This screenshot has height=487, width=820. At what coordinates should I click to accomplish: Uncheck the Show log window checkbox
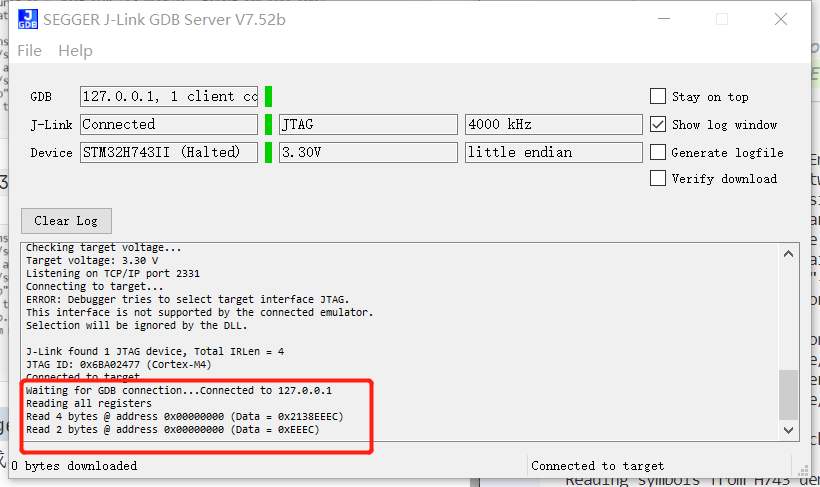coord(658,124)
